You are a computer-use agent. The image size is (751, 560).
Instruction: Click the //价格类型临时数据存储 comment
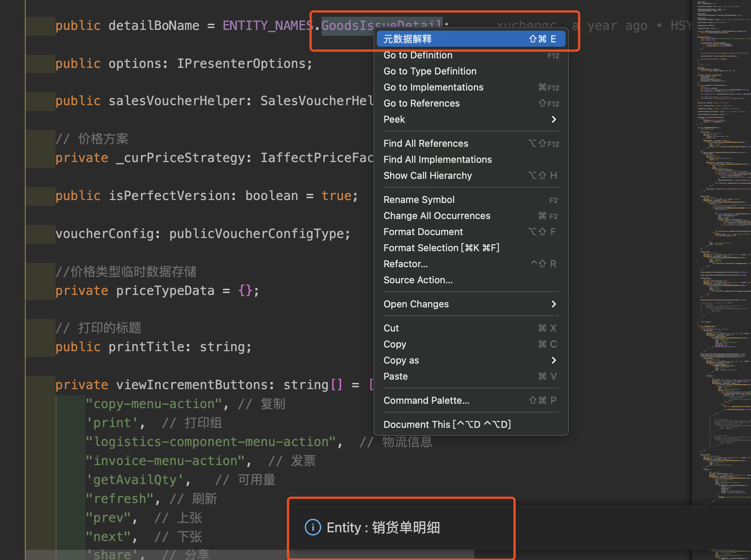click(x=126, y=272)
